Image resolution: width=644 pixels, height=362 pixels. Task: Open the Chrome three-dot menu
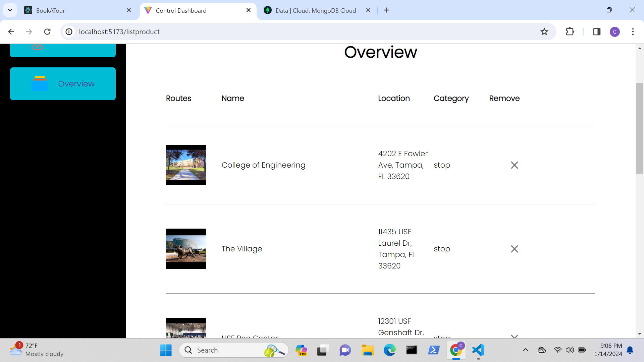(x=633, y=32)
